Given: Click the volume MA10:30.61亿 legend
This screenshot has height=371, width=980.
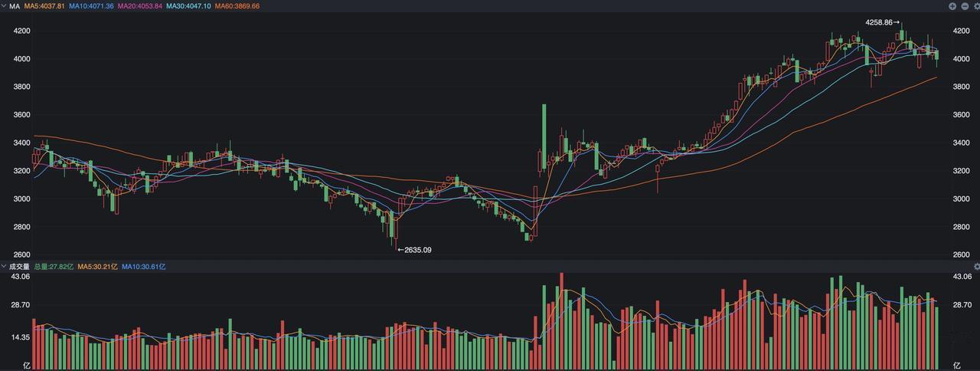Looking at the screenshot, I should (x=144, y=267).
